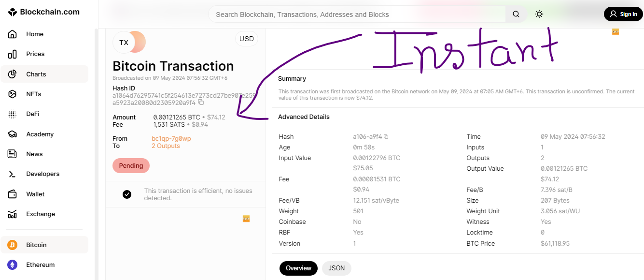This screenshot has width=644, height=280.
Task: Click the Blockchain.com logo
Action: [x=44, y=12]
